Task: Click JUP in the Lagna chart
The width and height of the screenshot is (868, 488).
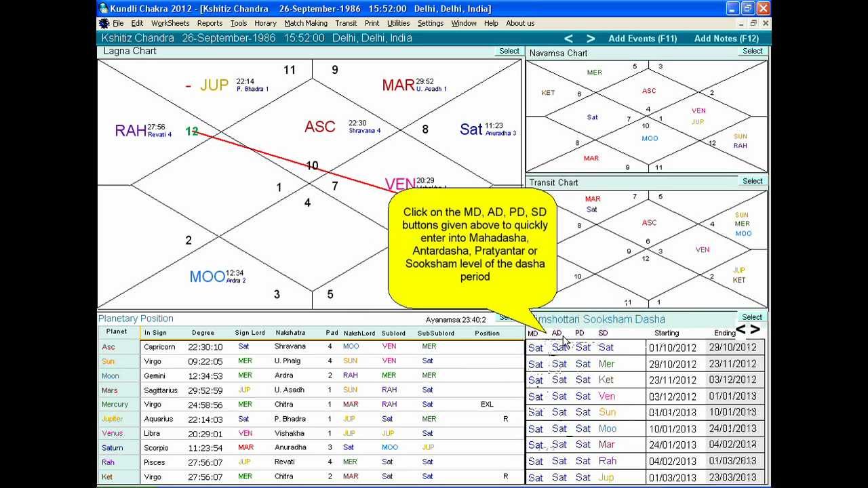Action: point(214,85)
